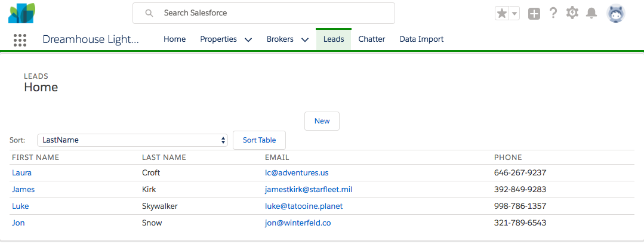
Task: Select the Snow last name cell
Action: tap(152, 223)
